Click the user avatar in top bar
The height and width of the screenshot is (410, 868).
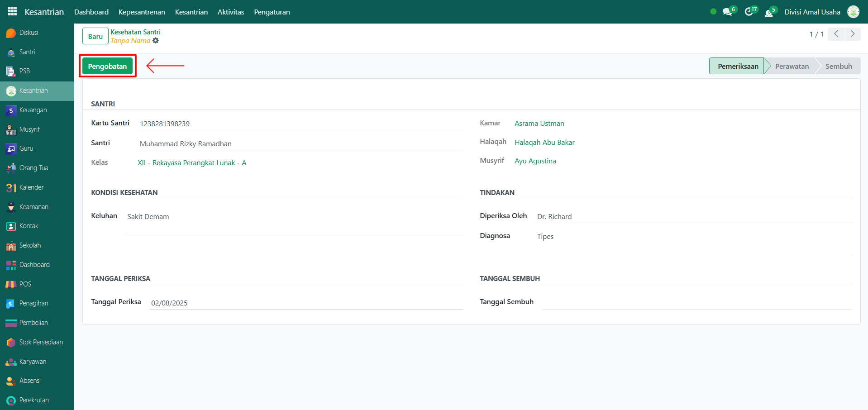coord(853,12)
